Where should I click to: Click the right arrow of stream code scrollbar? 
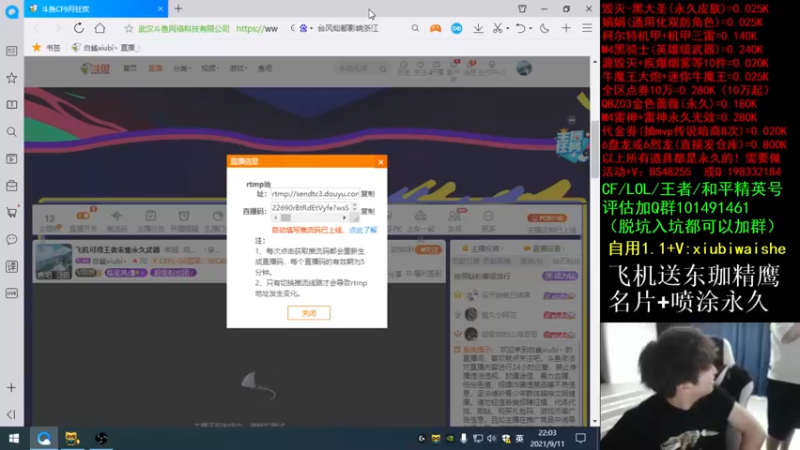coord(344,218)
